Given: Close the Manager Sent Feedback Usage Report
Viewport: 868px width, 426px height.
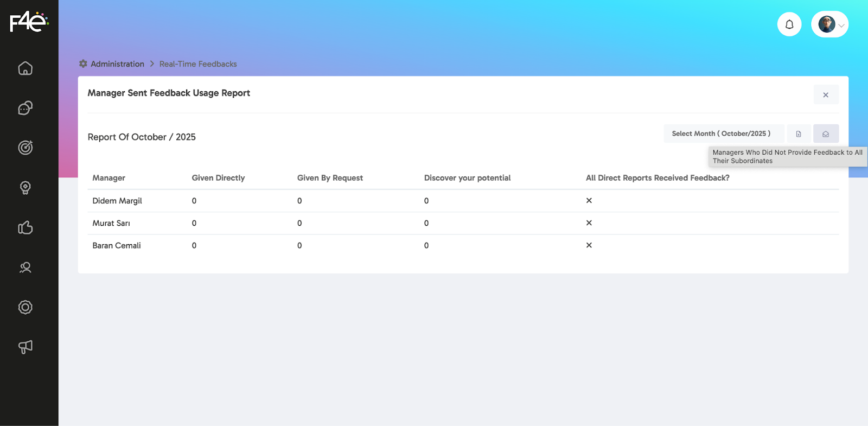Looking at the screenshot, I should (x=826, y=95).
